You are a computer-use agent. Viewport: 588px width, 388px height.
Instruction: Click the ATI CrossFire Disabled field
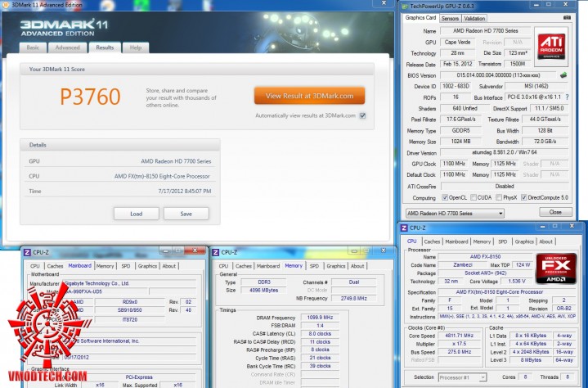(x=504, y=186)
